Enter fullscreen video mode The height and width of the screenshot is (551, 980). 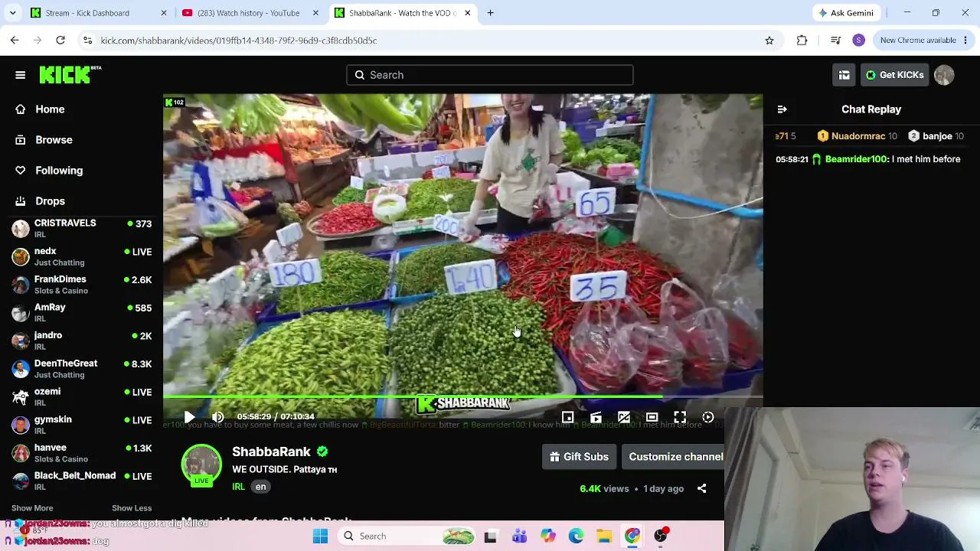pyautogui.click(x=680, y=417)
